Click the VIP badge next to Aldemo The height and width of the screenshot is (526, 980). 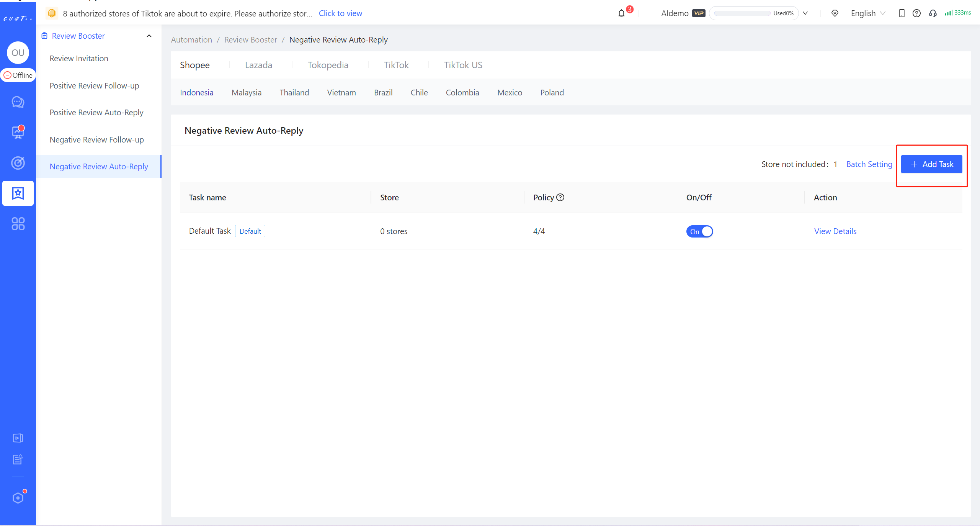699,13
